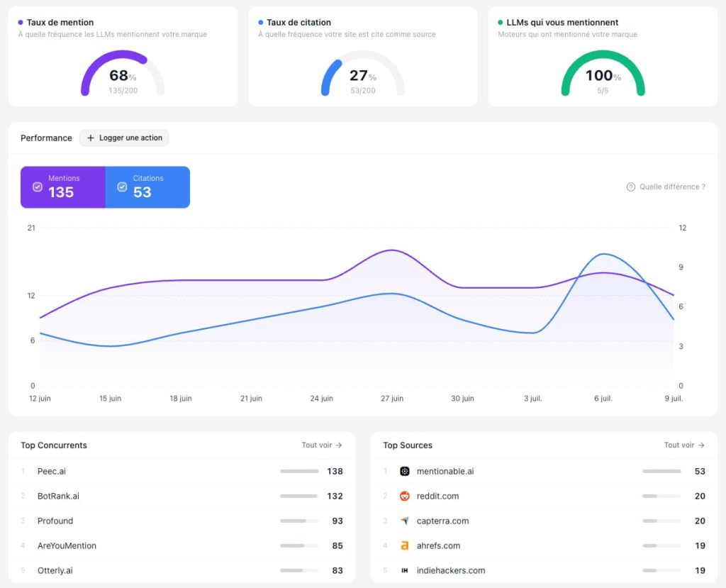Click the Logger une action button

(x=124, y=138)
